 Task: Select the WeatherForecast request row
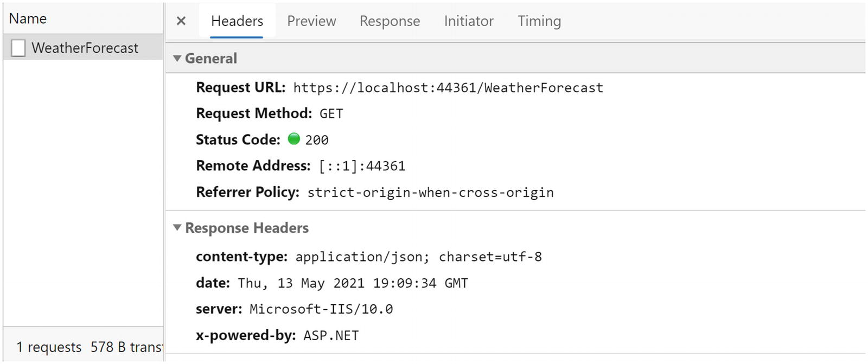85,48
